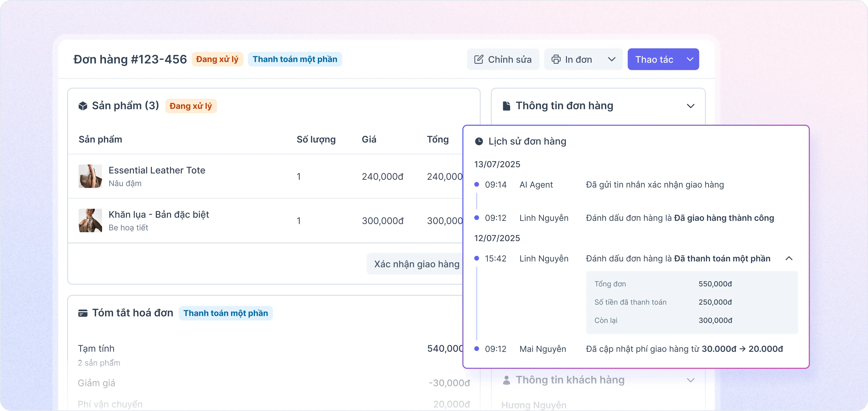Click the Thao tác button label
Screen dimensions: 868x411
(654, 60)
